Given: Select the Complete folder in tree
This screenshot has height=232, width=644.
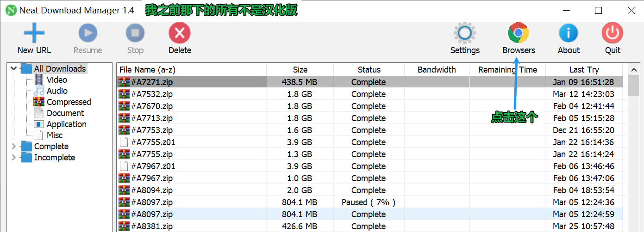Looking at the screenshot, I should [x=51, y=147].
